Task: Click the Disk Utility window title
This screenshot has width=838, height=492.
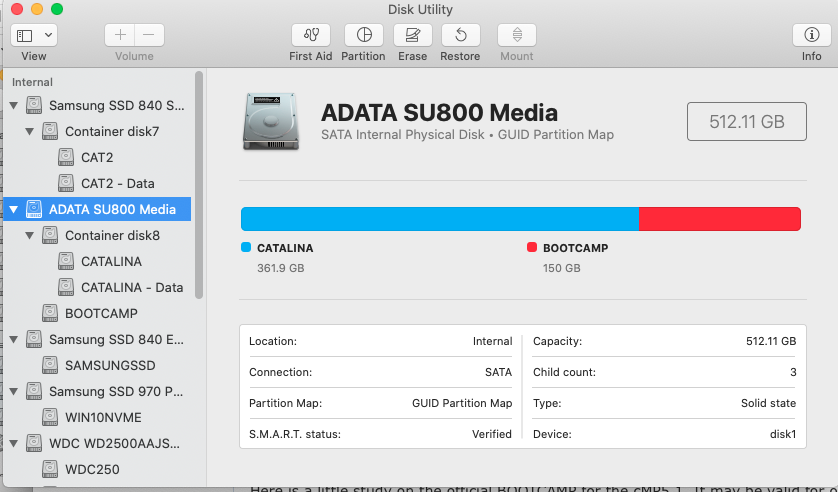Action: (x=420, y=10)
